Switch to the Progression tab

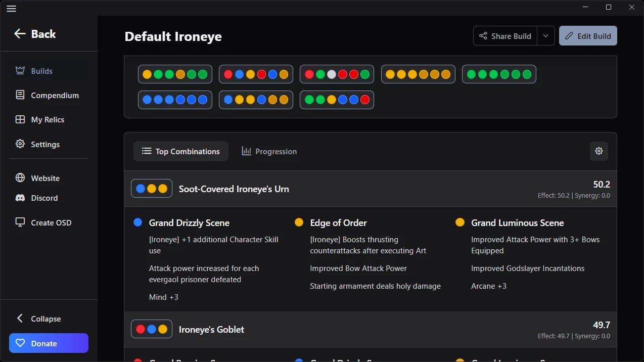coord(269,151)
